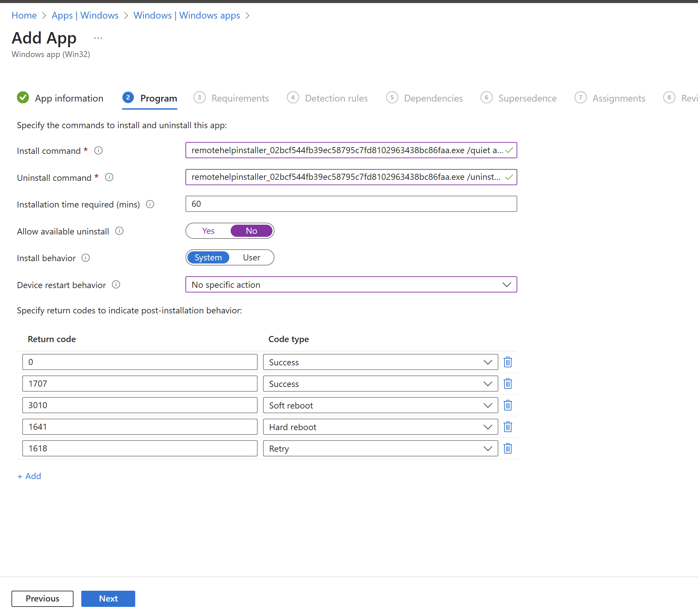Click the delete icon for return code 0
This screenshot has height=616, width=698.
[x=508, y=362]
